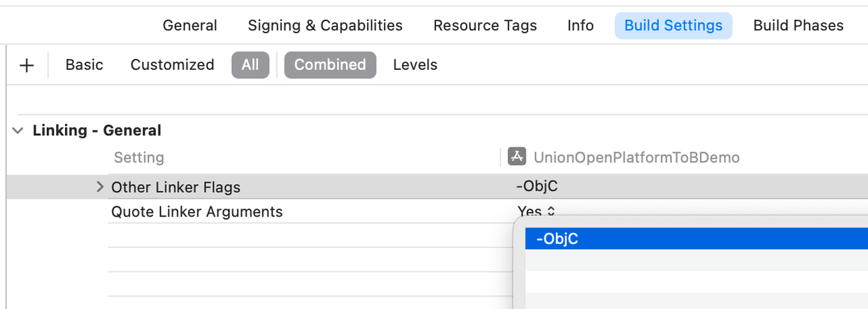Collapse the Linking - General section
This screenshot has height=309, width=868.
pyautogui.click(x=18, y=130)
